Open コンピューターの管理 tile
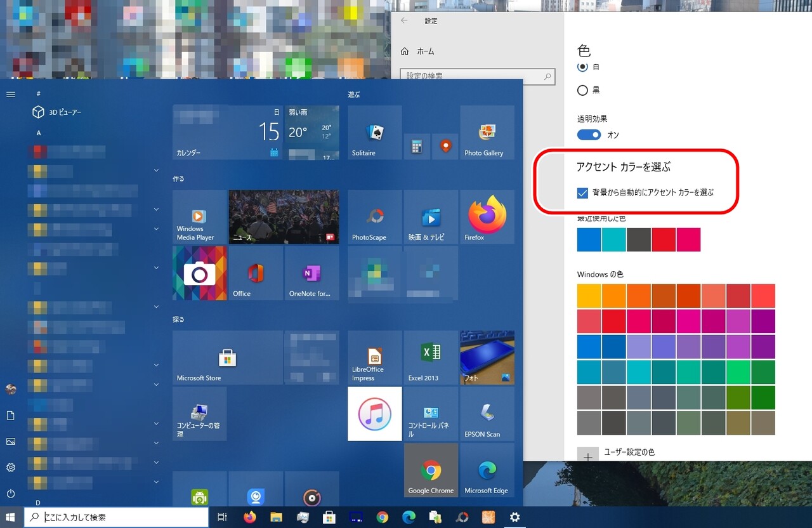812x528 pixels. click(x=199, y=414)
